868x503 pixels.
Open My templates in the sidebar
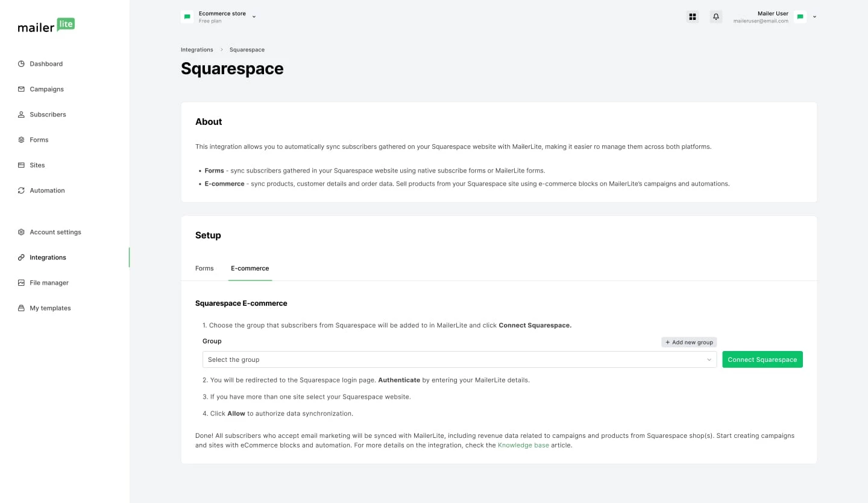coord(50,308)
